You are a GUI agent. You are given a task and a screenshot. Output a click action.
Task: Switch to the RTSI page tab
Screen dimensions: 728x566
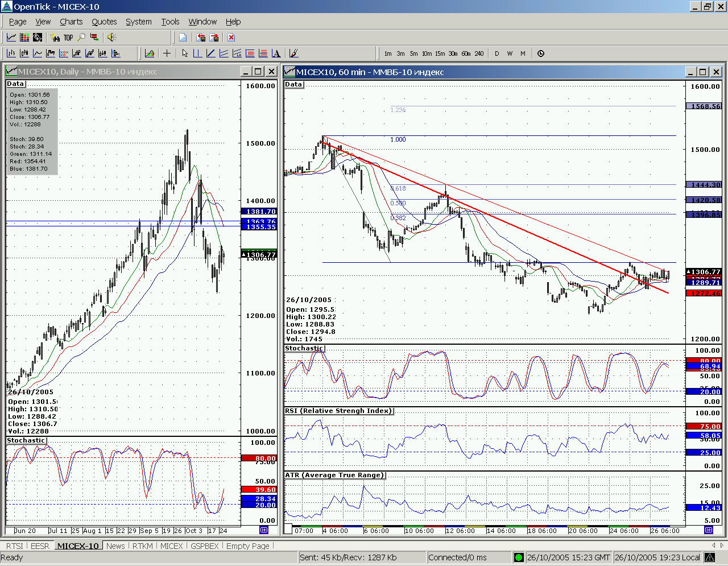[15, 546]
